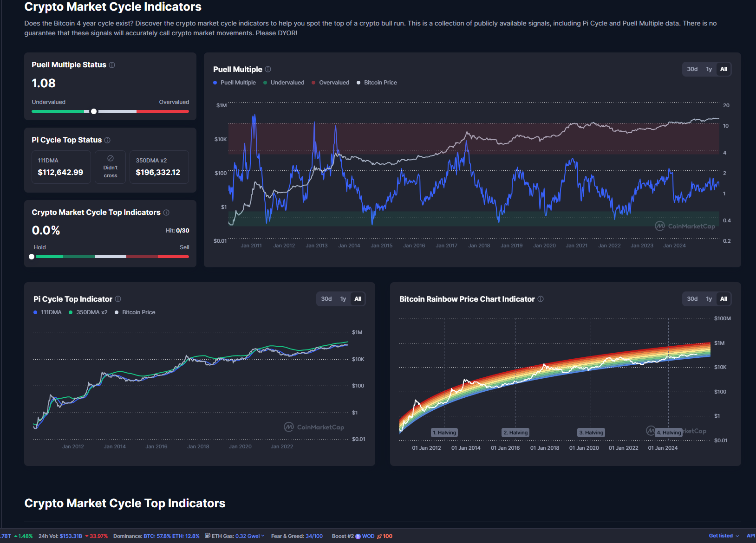Click info icon by Bitcoin Rainbow Price Chart Indicator
The height and width of the screenshot is (543, 756).
(541, 299)
